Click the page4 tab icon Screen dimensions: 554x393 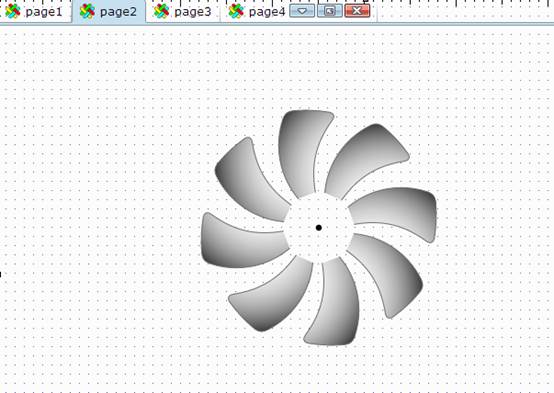(236, 11)
